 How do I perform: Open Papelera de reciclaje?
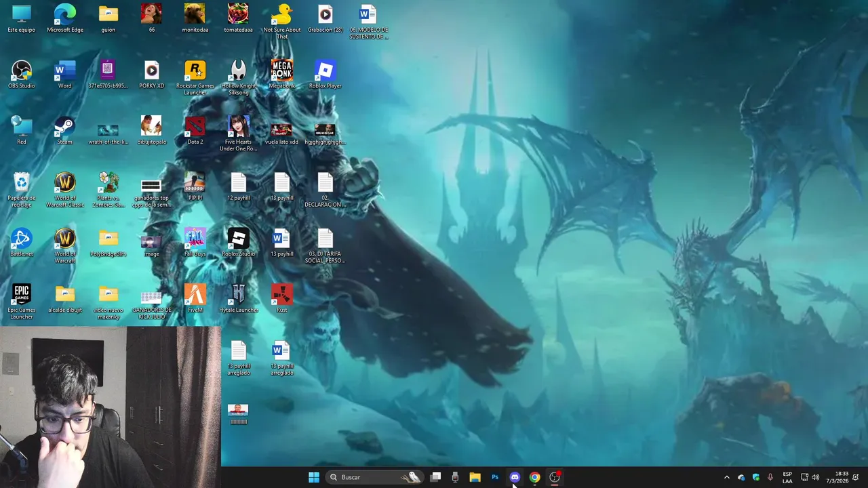(x=22, y=189)
